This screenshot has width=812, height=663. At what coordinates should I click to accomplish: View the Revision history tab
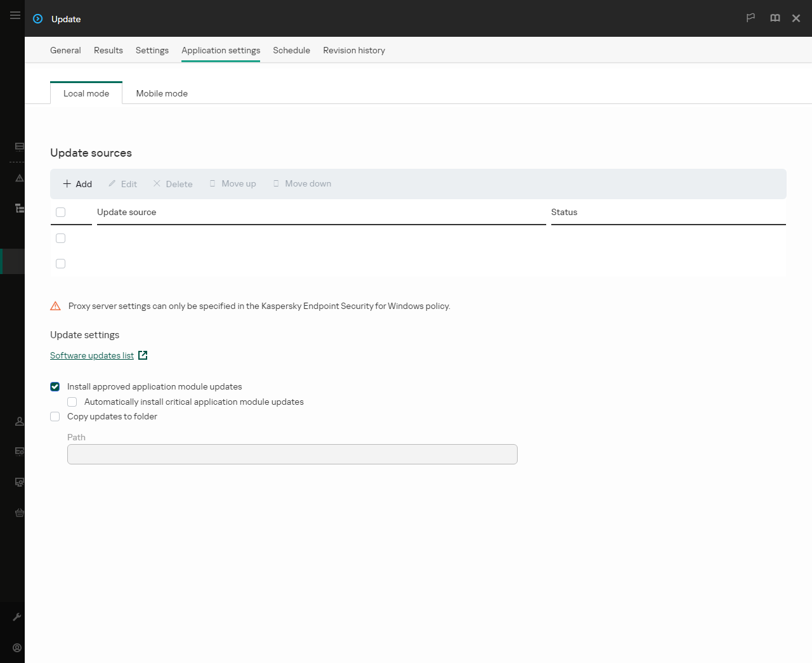tap(354, 50)
